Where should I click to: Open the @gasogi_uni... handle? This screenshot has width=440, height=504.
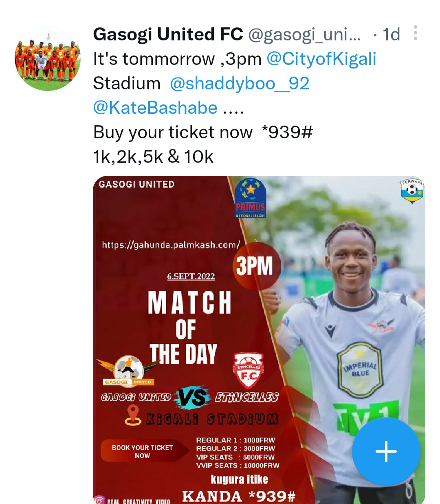point(304,35)
